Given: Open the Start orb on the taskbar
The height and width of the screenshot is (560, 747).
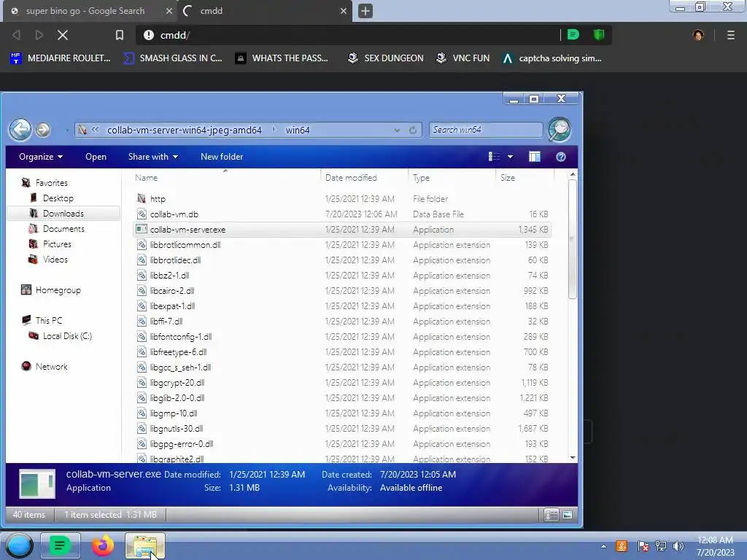Looking at the screenshot, I should click(x=19, y=545).
